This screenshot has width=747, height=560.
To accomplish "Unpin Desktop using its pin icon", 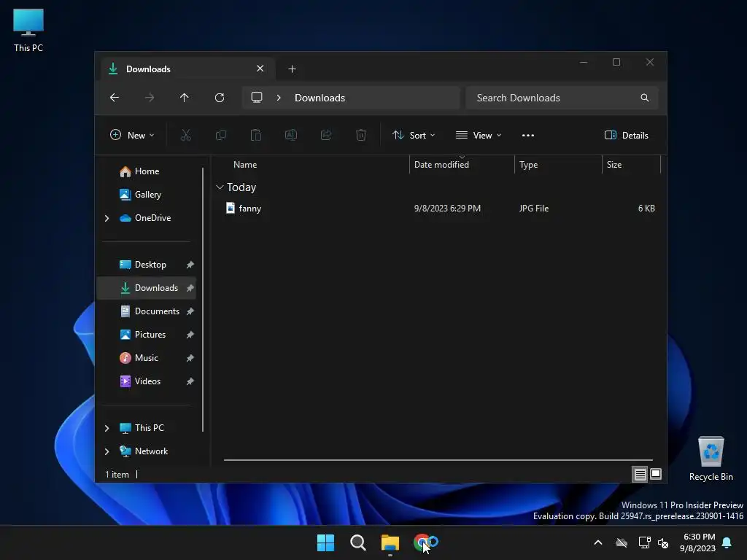I will 190,265.
